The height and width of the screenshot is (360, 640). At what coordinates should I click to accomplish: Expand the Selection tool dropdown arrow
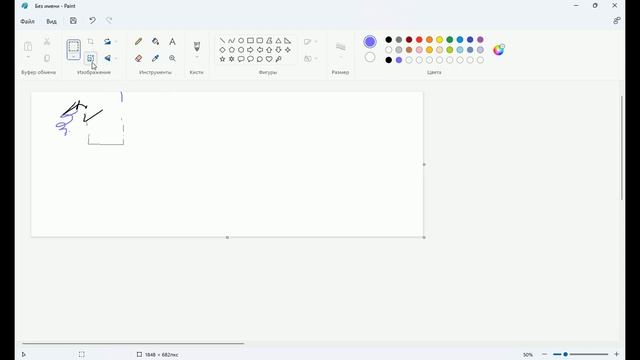click(73, 57)
